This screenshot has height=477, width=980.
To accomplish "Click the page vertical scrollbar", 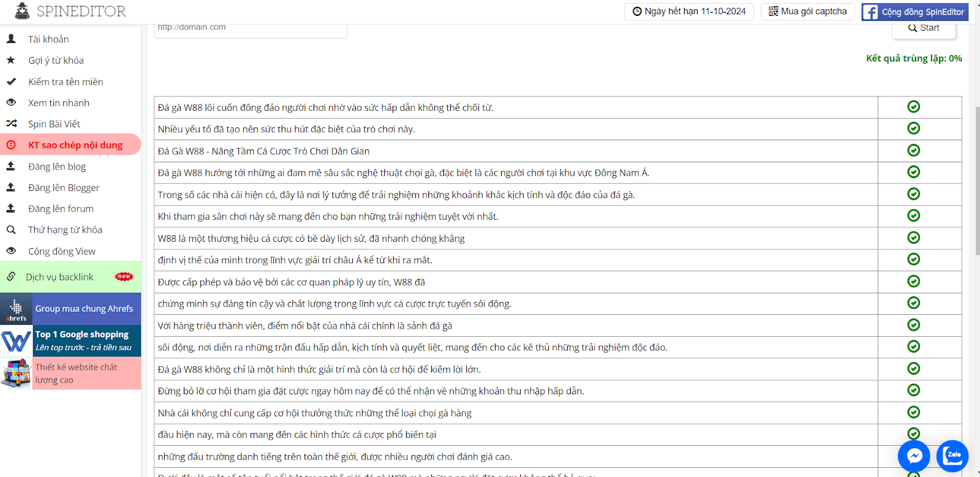I will (977, 181).
